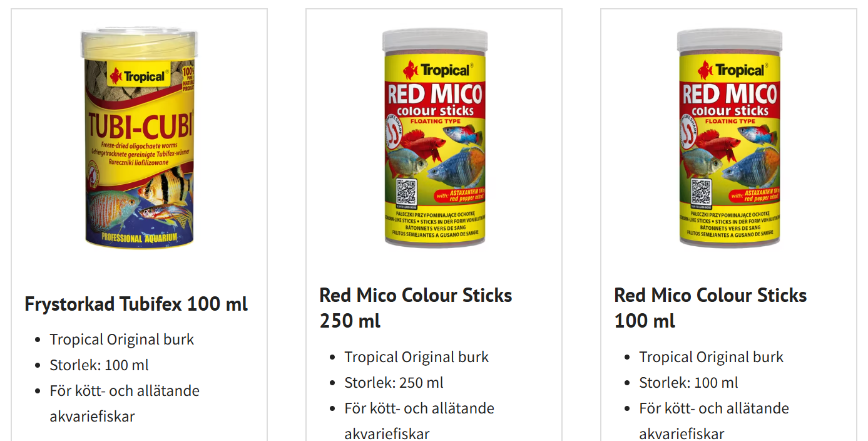Screen dimensions: 868x441
Task: Select the Red Mico Colour Sticks 100 ml heading
Action: click(x=710, y=308)
